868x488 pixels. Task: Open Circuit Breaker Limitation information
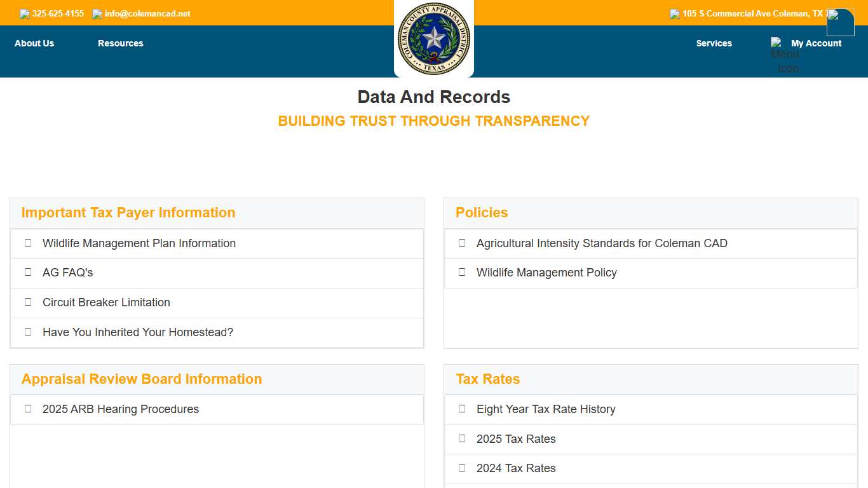tap(106, 302)
